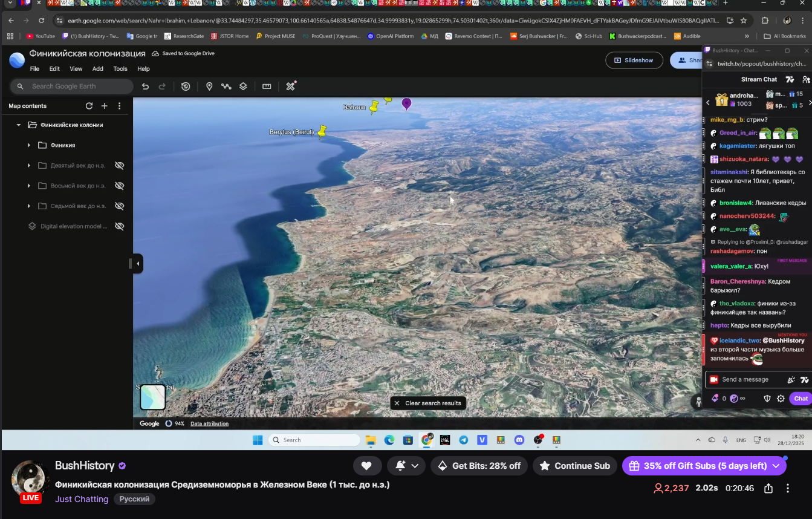This screenshot has width=812, height=519.
Task: Open the Tools menu
Action: 120,69
